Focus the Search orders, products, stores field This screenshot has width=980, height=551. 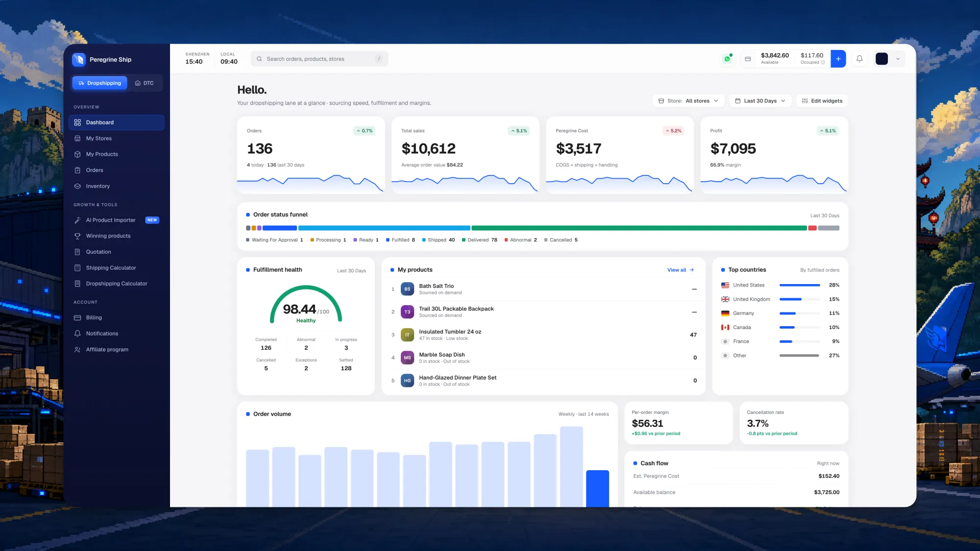pyautogui.click(x=319, y=59)
